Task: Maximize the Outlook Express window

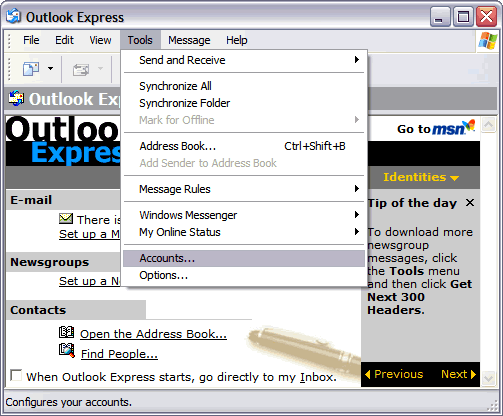Action: [463, 17]
